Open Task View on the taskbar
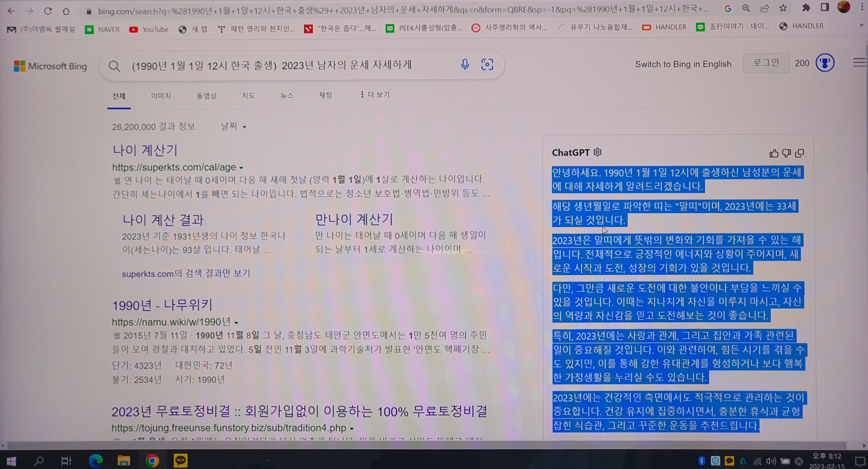868x469 pixels. pyautogui.click(x=66, y=461)
